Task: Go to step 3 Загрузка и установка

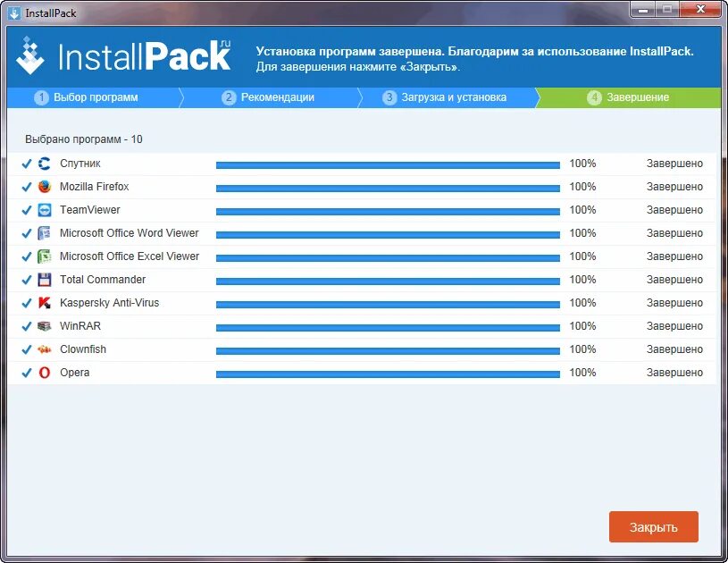Action: (x=448, y=97)
